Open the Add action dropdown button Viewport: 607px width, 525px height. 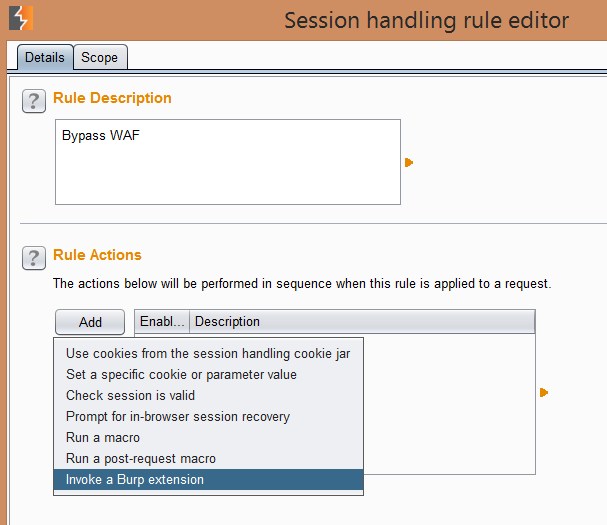point(90,322)
